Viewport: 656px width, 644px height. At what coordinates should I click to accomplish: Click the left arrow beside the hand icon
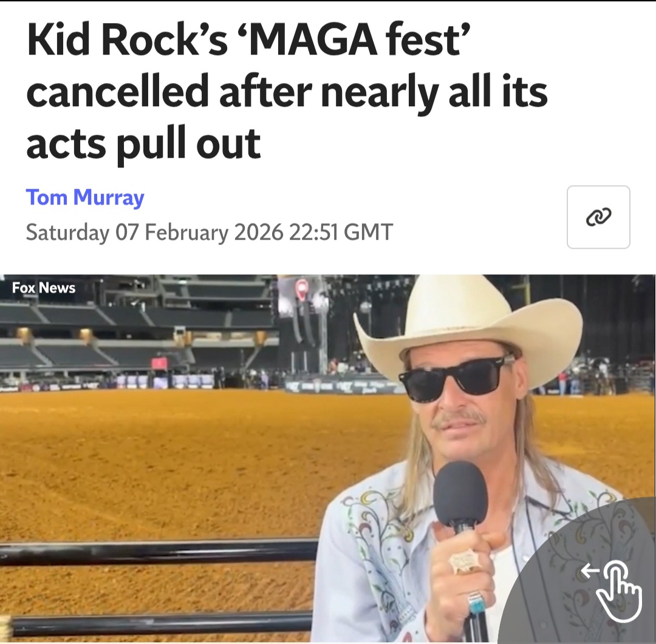[x=590, y=569]
